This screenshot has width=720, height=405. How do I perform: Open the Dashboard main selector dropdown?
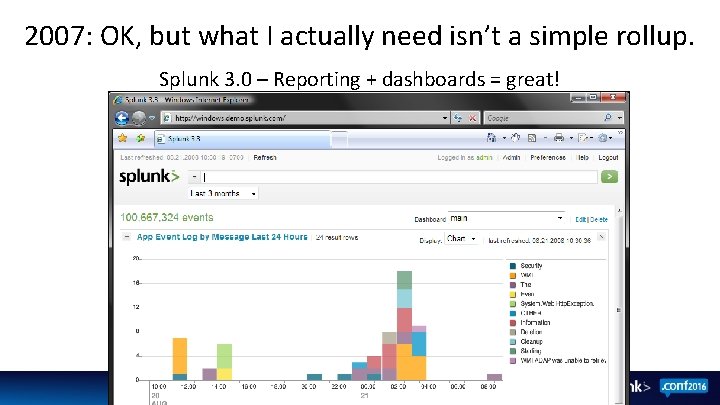tap(506, 219)
